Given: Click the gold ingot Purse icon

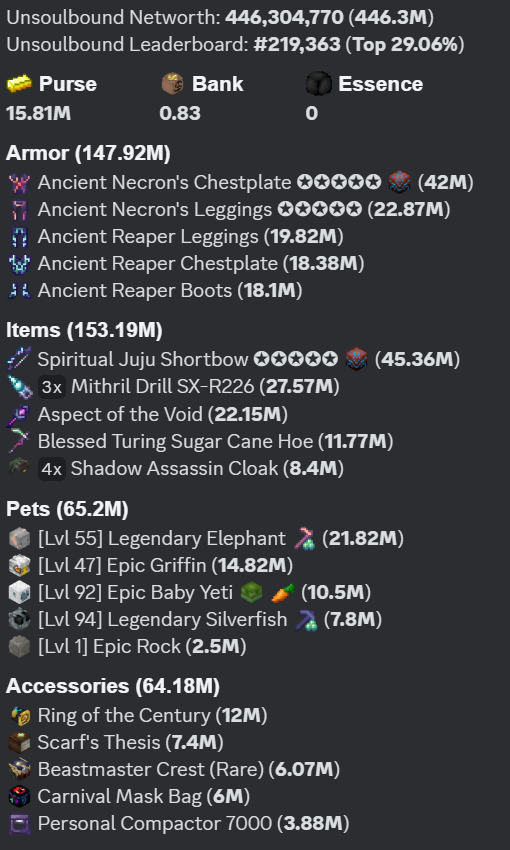Looking at the screenshot, I should coord(19,85).
